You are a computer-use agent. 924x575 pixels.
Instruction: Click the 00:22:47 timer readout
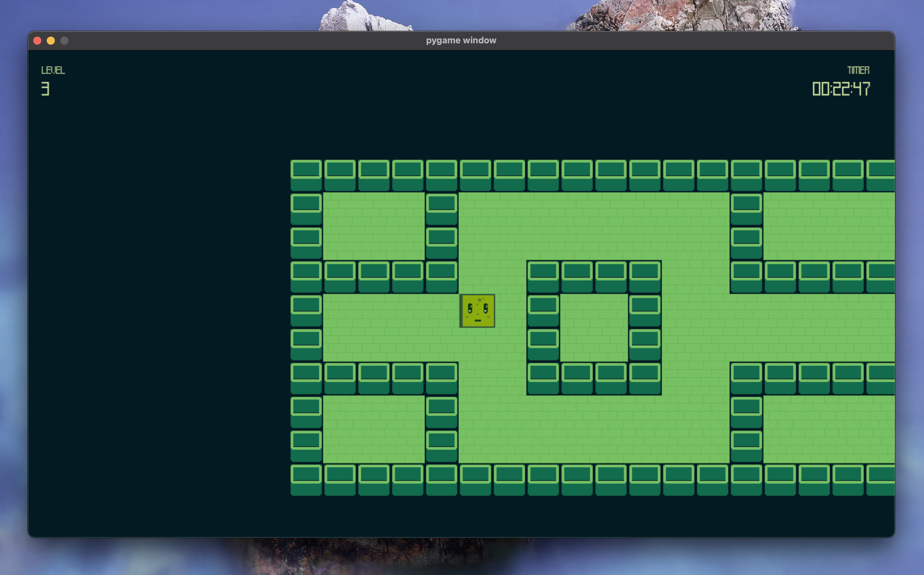(x=841, y=89)
